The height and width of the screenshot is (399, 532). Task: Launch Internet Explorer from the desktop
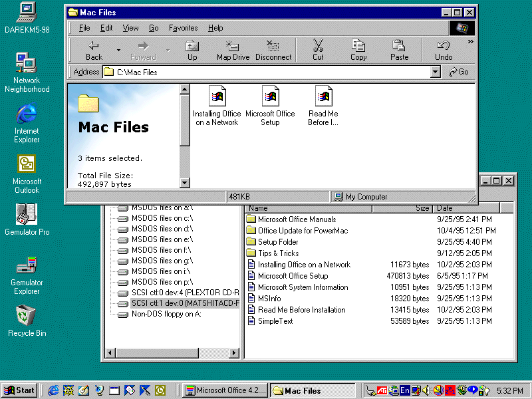(27, 124)
